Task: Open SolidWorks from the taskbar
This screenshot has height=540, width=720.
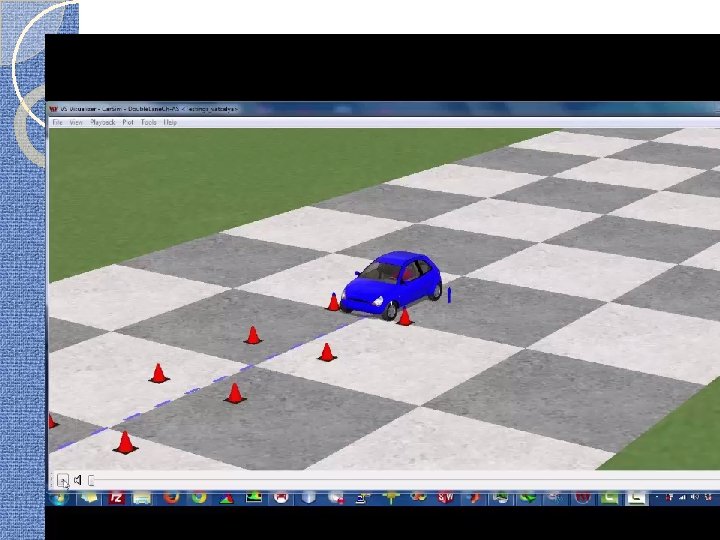Action: tap(445, 498)
